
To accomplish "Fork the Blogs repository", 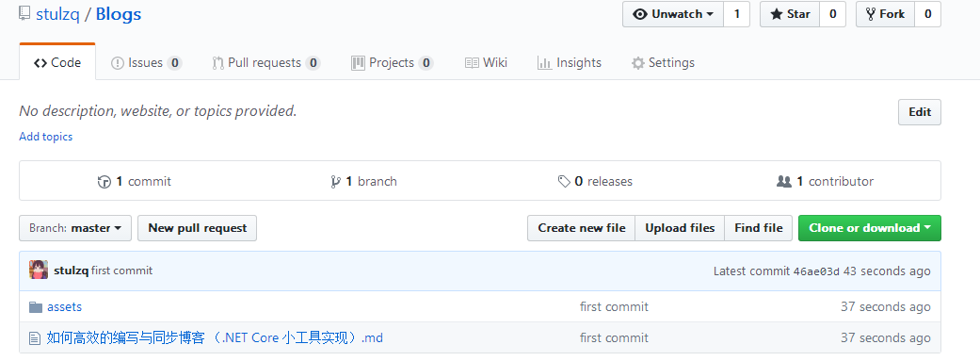I will tap(885, 14).
